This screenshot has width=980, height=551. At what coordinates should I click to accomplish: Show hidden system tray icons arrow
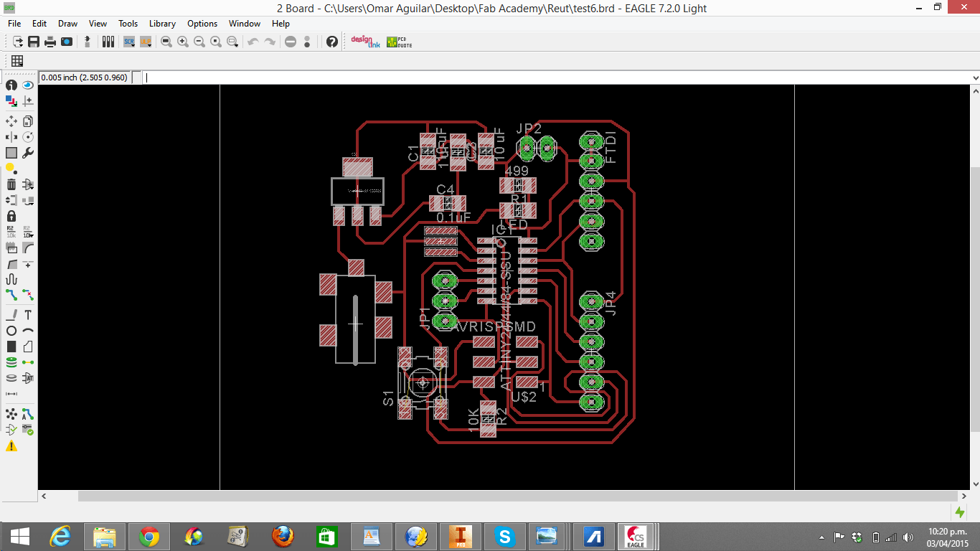click(821, 537)
